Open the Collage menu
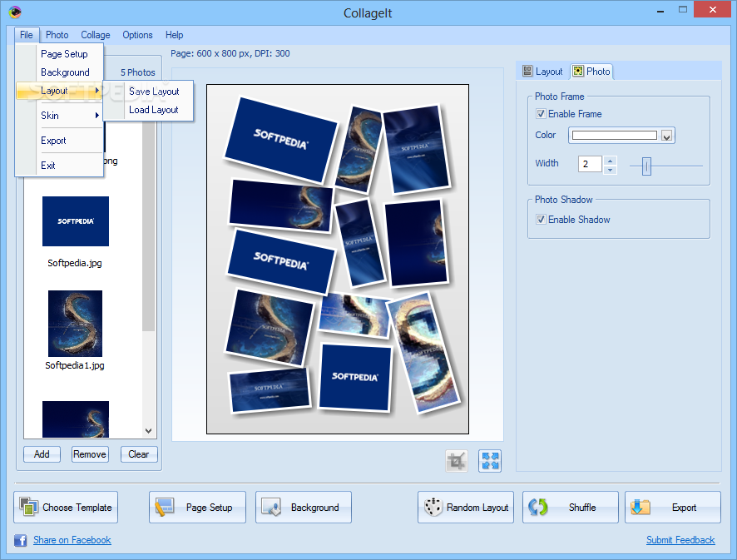Image resolution: width=737 pixels, height=560 pixels. 96,35
